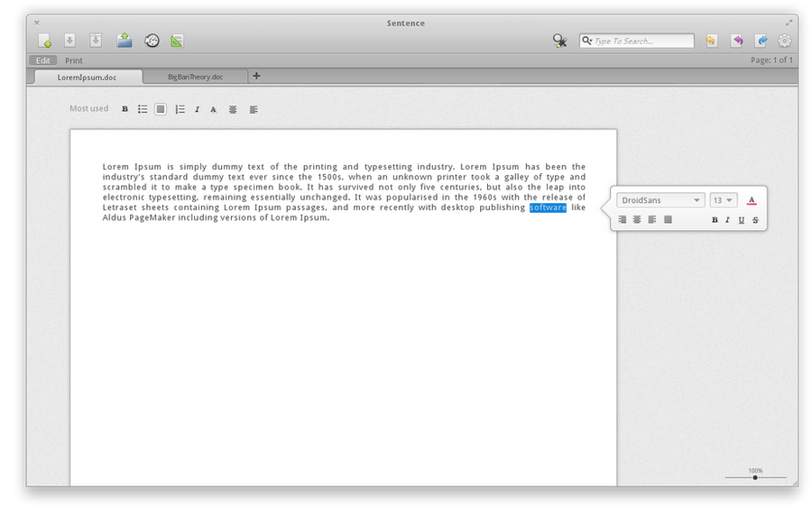
Task: Toggle italic in the formatting popup
Action: 727,220
